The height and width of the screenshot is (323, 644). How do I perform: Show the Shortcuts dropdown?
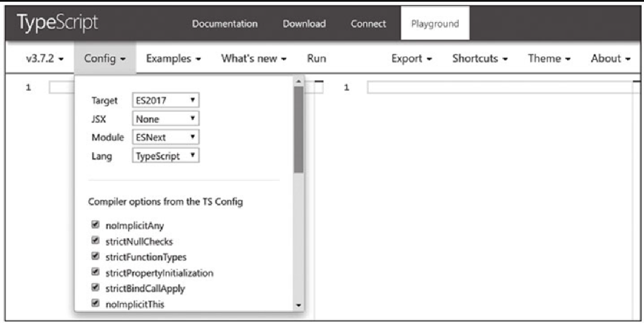(x=480, y=59)
